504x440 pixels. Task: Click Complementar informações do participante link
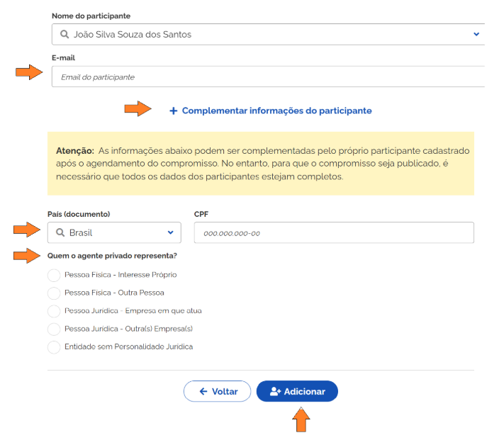[x=276, y=111]
